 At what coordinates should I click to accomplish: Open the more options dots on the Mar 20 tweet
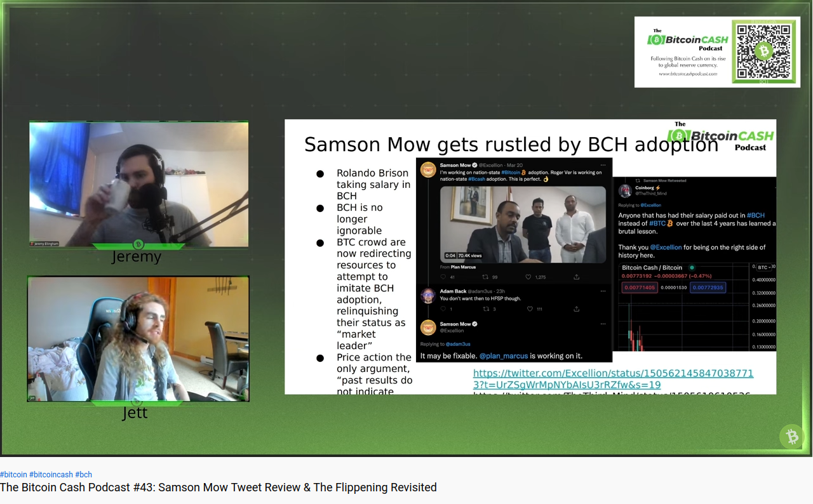pyautogui.click(x=602, y=165)
